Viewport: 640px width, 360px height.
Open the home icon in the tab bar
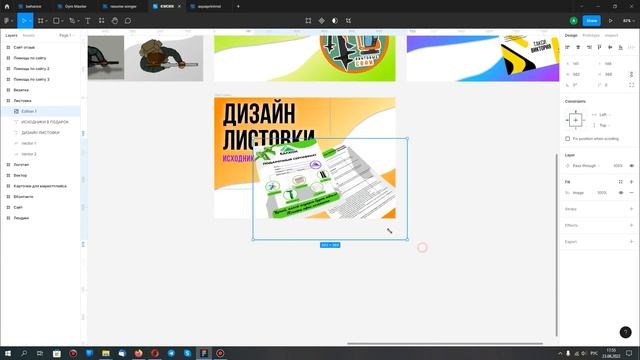(7, 7)
